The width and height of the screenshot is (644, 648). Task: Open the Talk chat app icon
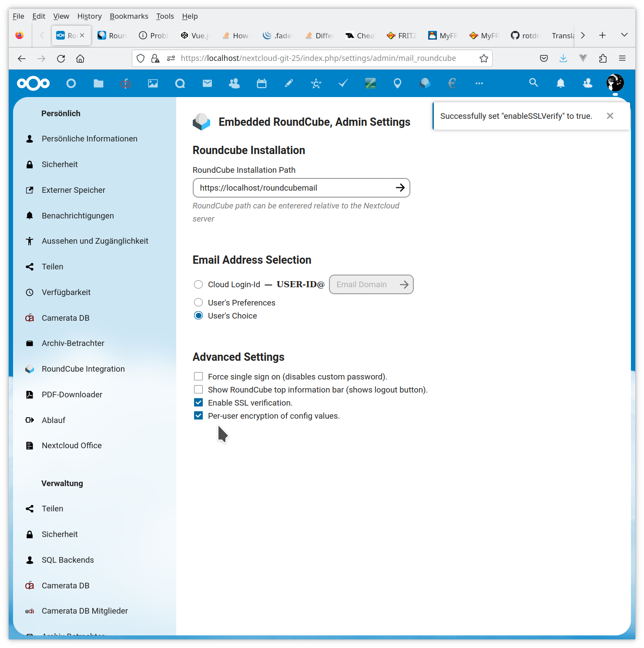pos(180,83)
